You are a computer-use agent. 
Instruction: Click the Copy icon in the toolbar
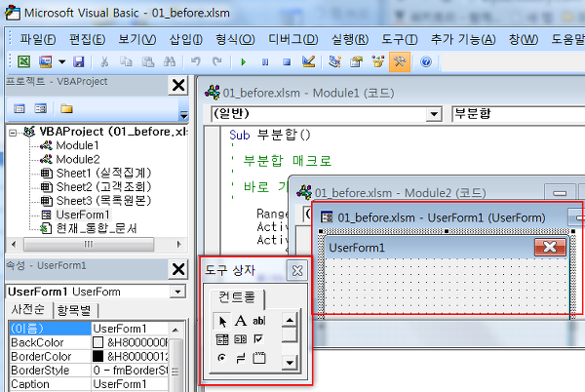[126, 61]
